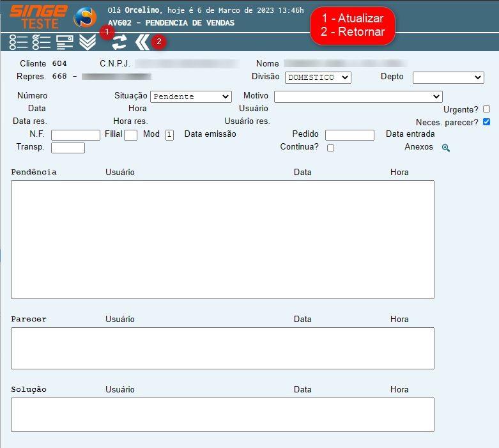The height and width of the screenshot is (448, 499).
Task: Expand the Motivo dropdown list
Action: pyautogui.click(x=358, y=97)
